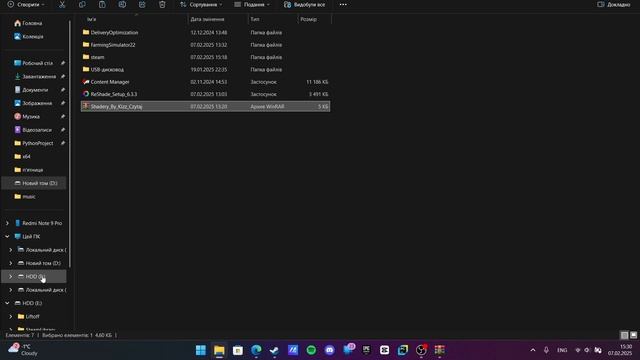Open Steam from taskbar
This screenshot has width=640, height=360.
[x=274, y=350]
